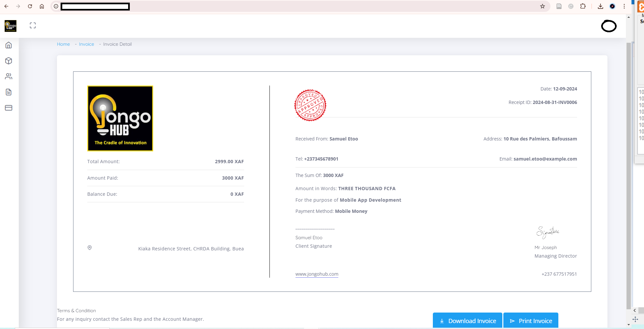Open the Home breadcrumb link
Viewport: 644px width, 329px height.
tap(63, 44)
